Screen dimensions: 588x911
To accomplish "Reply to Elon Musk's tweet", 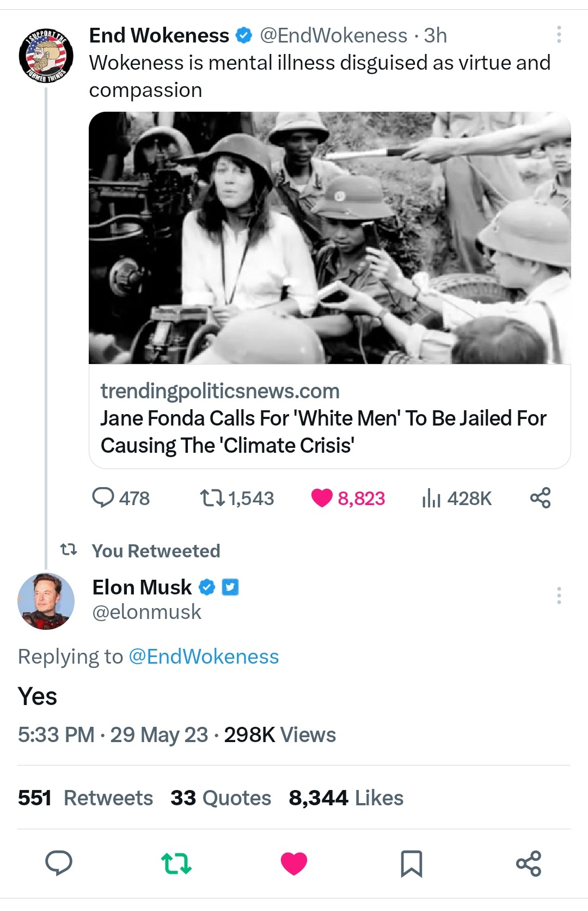I will (60, 863).
